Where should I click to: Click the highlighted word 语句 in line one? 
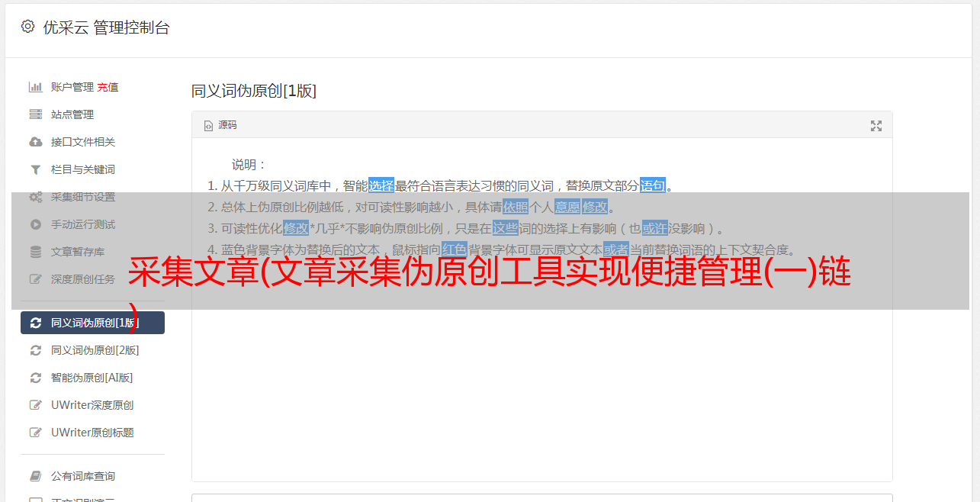[x=653, y=185]
